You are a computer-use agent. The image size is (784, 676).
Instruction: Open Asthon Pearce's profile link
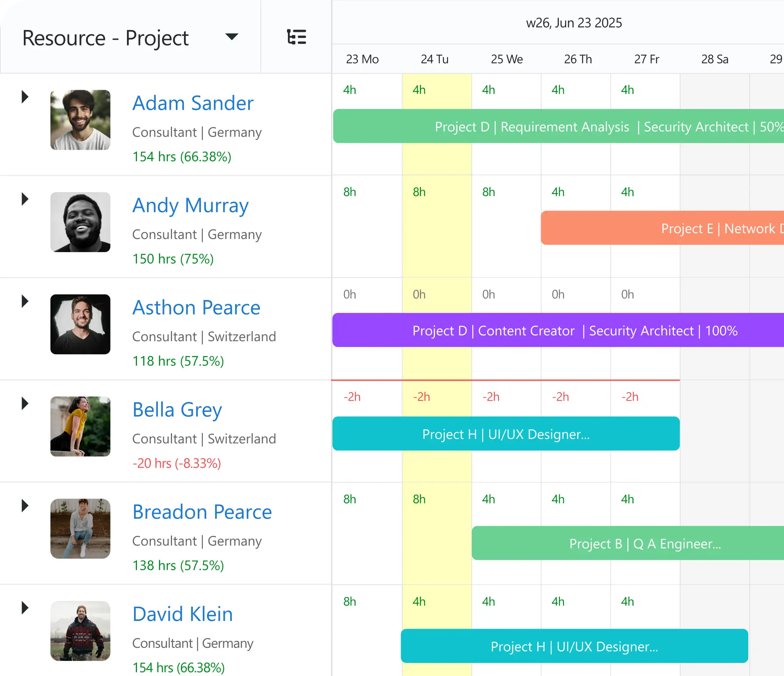click(196, 307)
